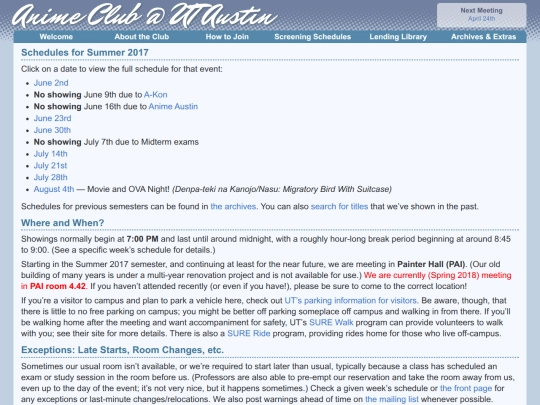Image resolution: width=540 pixels, height=405 pixels.
Task: Click the Exceptions: Late Starts heading
Action: click(122, 350)
